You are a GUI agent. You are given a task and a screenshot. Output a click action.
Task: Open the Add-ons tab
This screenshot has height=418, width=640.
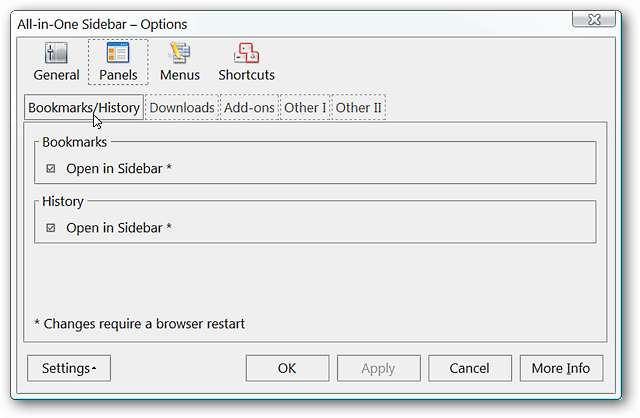pyautogui.click(x=249, y=108)
